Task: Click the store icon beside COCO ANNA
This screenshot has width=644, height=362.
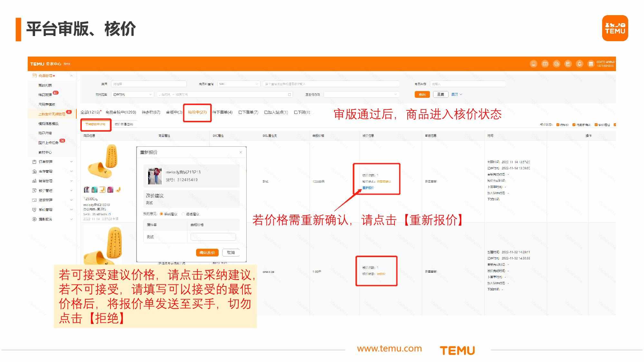Action: (x=591, y=64)
